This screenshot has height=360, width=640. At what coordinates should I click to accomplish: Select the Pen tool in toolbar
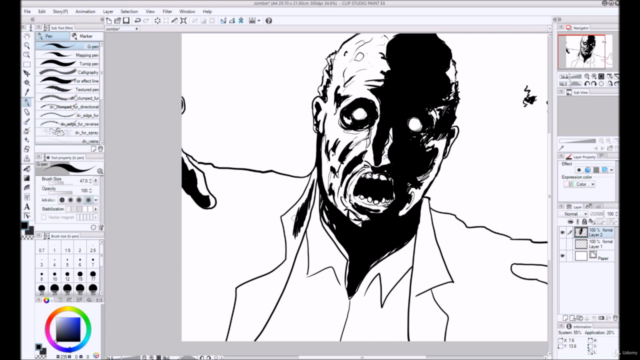[27, 102]
